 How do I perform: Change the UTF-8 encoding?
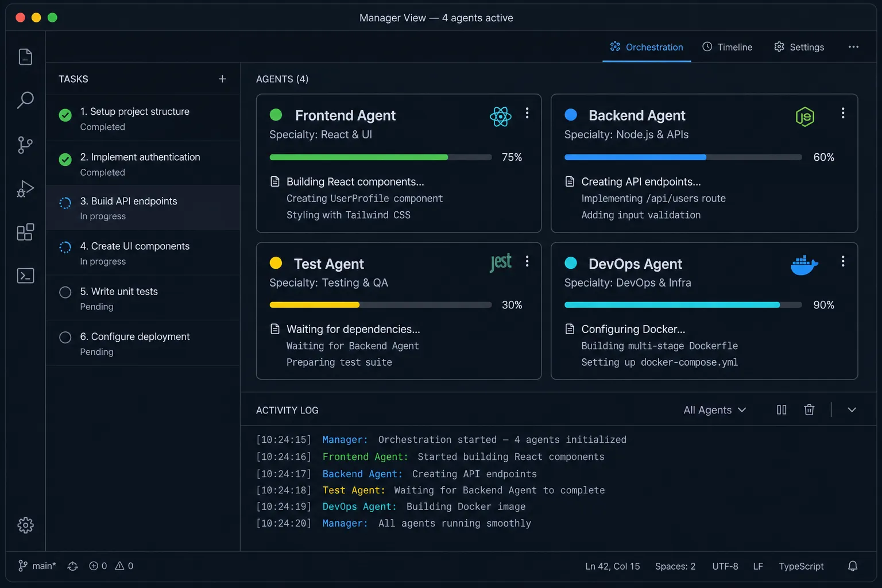click(x=725, y=566)
